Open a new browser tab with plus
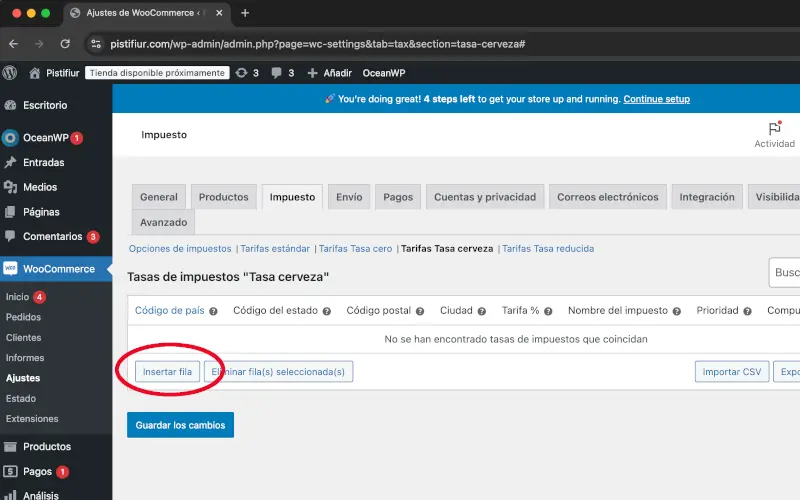Viewport: 800px width, 500px height. point(245,13)
